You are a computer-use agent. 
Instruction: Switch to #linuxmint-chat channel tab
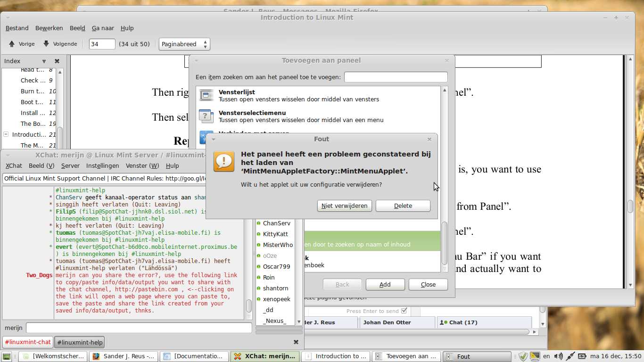(x=28, y=342)
